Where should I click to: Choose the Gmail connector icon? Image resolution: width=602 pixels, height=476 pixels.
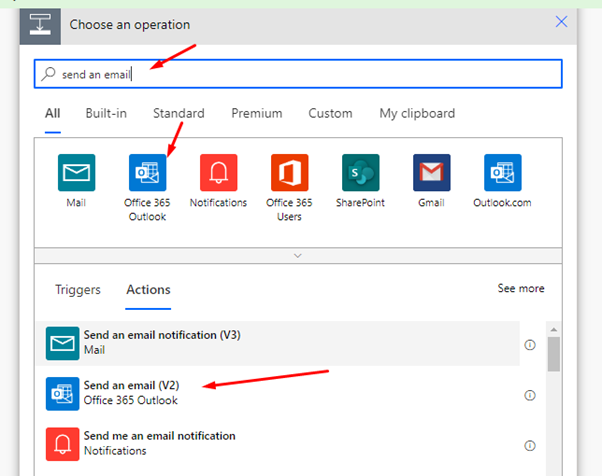[432, 172]
